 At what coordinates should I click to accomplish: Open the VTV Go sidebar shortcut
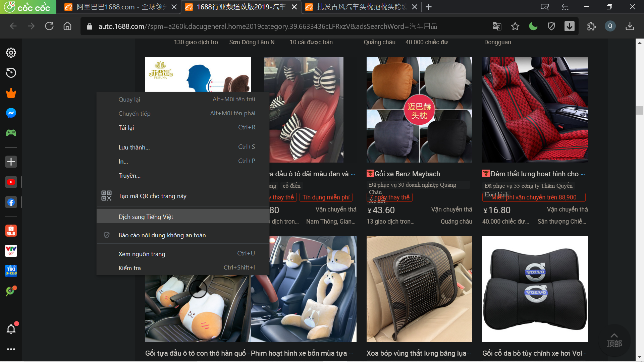click(11, 250)
